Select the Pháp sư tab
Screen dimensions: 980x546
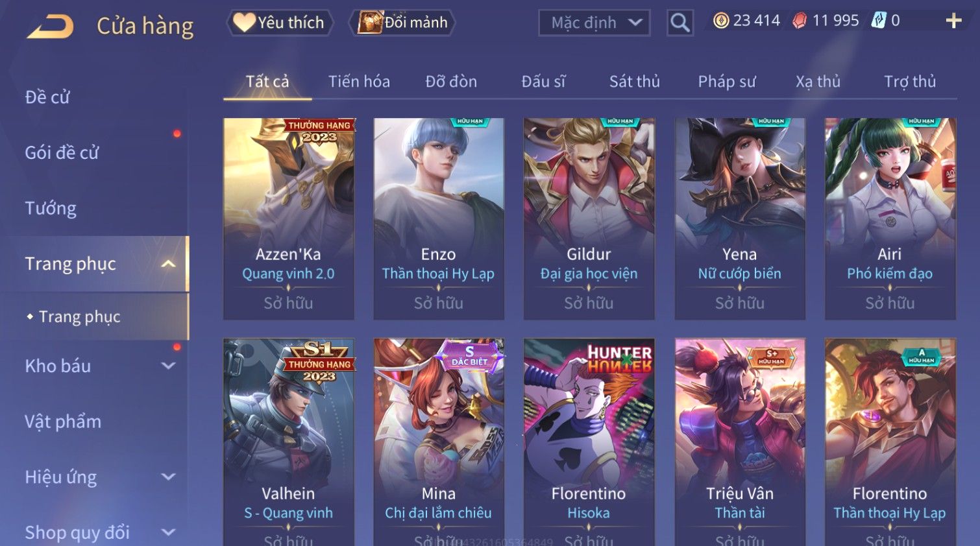pos(727,82)
